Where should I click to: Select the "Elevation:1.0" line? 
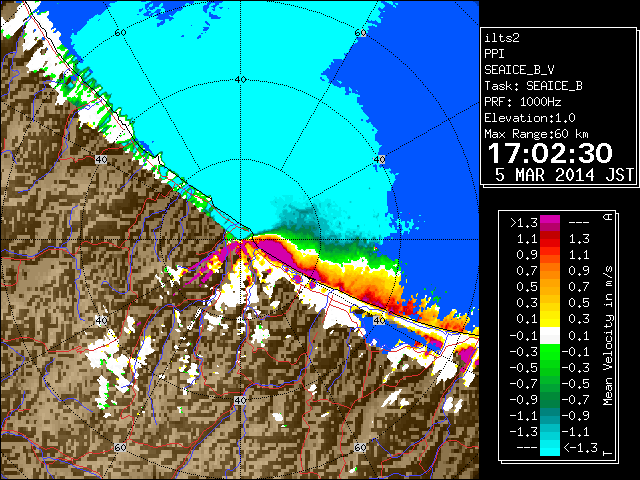point(530,118)
